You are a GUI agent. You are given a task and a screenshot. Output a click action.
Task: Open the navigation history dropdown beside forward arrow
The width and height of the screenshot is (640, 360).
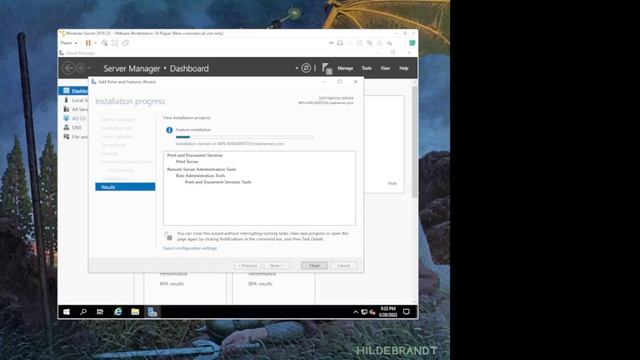click(x=89, y=68)
